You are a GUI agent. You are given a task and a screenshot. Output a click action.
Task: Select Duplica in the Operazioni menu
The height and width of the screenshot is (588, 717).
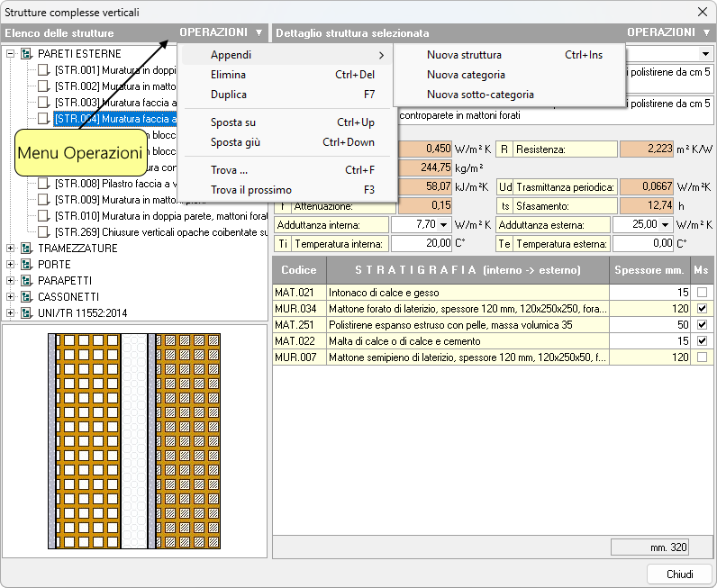[x=229, y=95]
